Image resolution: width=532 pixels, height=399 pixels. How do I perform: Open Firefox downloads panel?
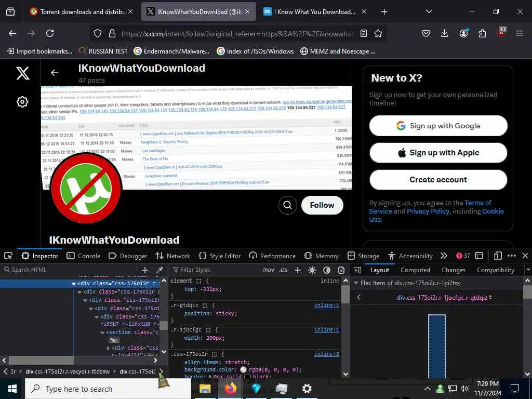[x=445, y=33]
